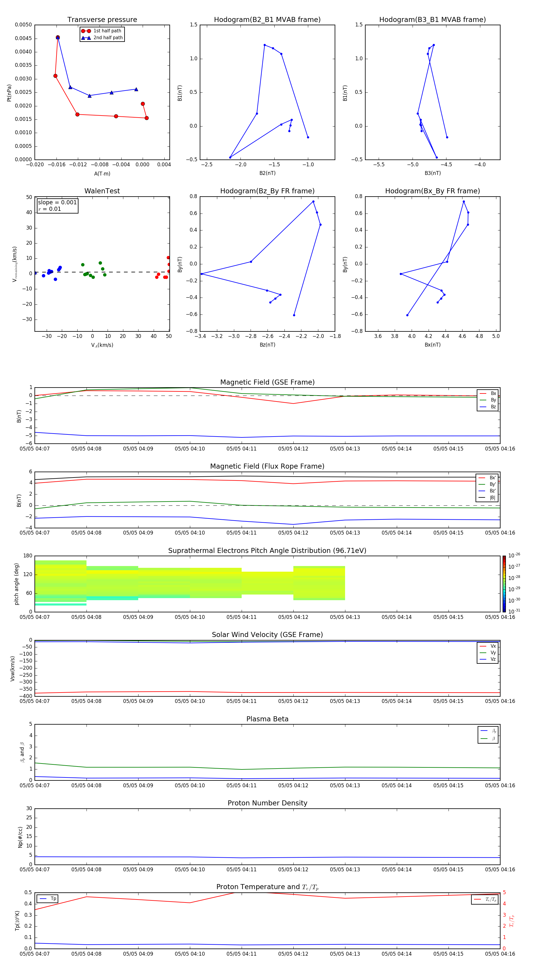Click the "B1(nT)" label of the B3_B1 hodogram
Image resolution: width=535 pixels, height=980 pixels.
point(345,93)
